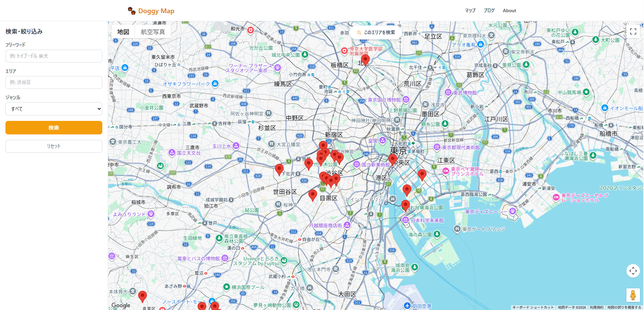Click the red pin at お台場海浜公園
Image resolution: width=644 pixels, height=310 pixels.
coord(406,206)
